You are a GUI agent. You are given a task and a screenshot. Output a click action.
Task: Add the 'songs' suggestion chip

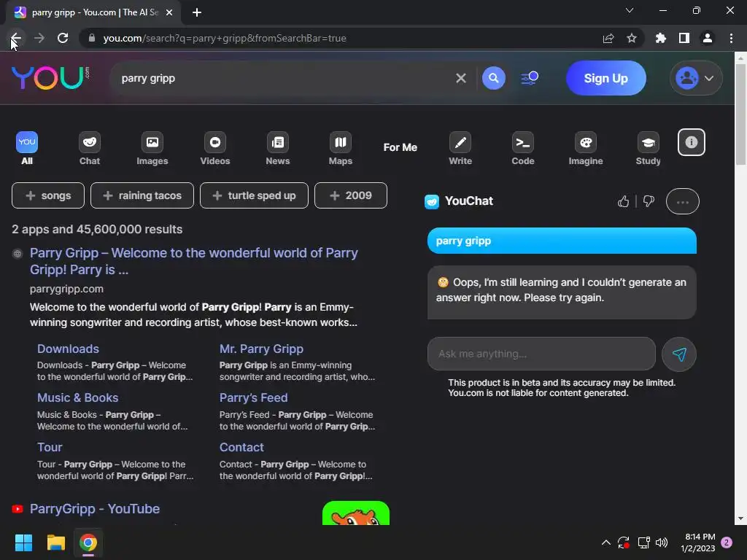click(x=48, y=195)
